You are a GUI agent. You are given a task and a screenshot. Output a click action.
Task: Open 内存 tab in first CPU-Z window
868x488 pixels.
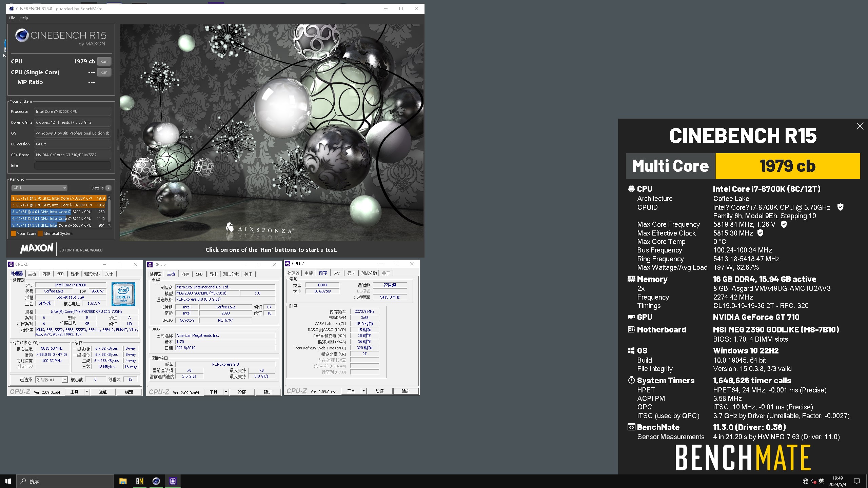(46, 274)
